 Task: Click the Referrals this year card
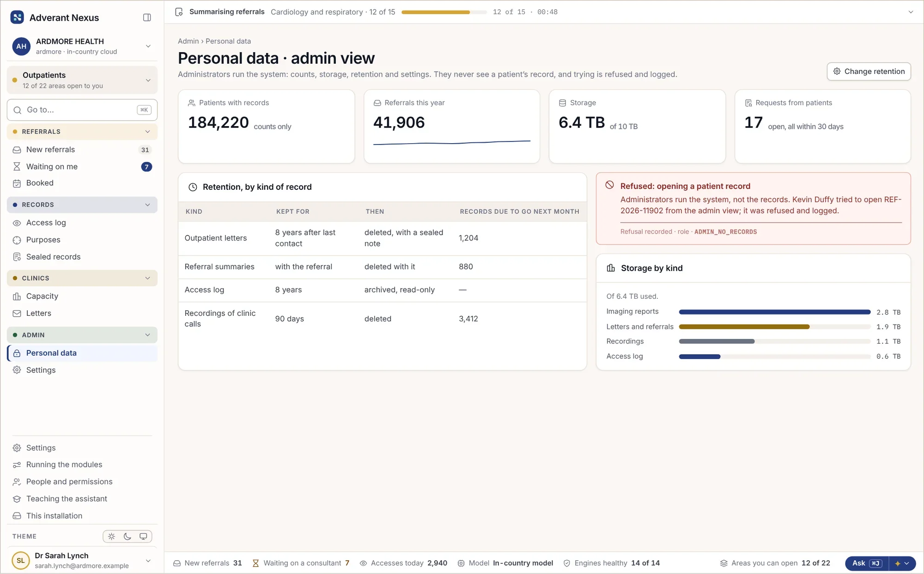click(451, 126)
